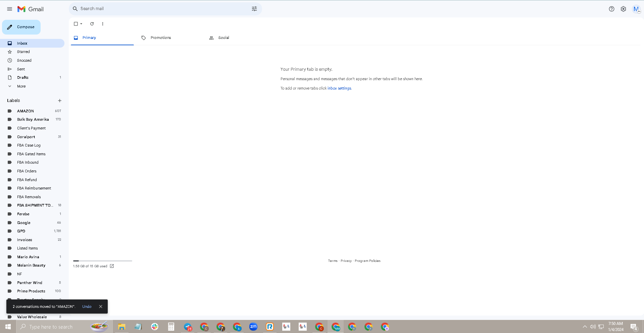Screen dimensions: 644x333
Task: Undo moving conversations to AMAZON
Action: tap(87, 307)
